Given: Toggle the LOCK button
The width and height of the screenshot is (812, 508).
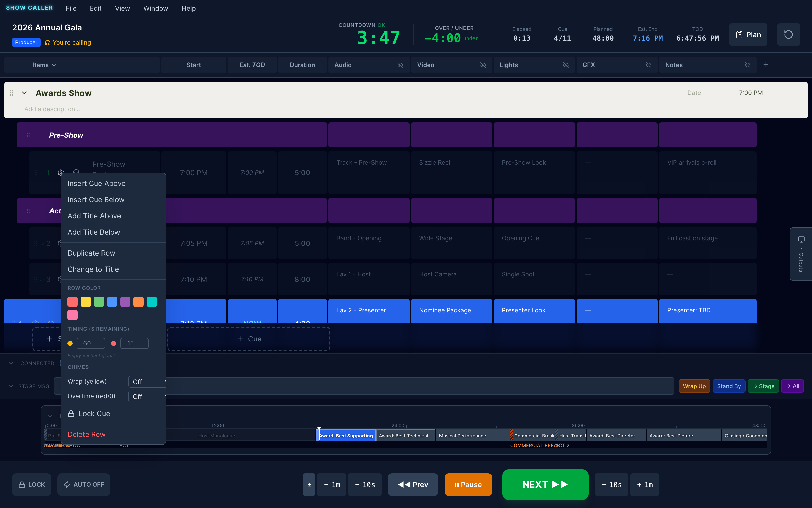Looking at the screenshot, I should pos(31,484).
